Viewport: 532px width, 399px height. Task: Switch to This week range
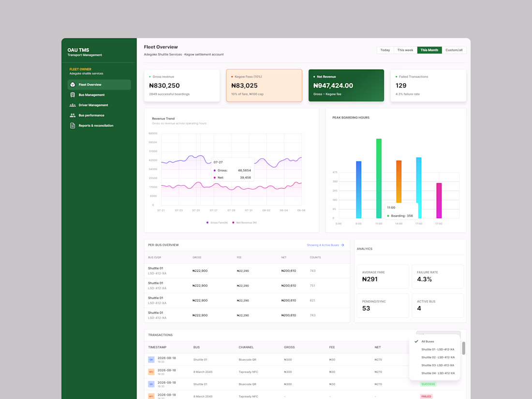point(405,50)
